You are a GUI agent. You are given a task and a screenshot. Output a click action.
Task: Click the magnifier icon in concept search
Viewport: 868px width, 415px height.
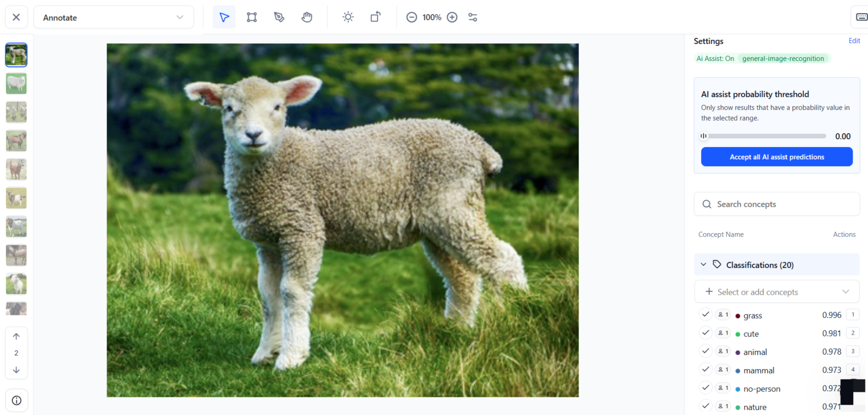(x=707, y=204)
